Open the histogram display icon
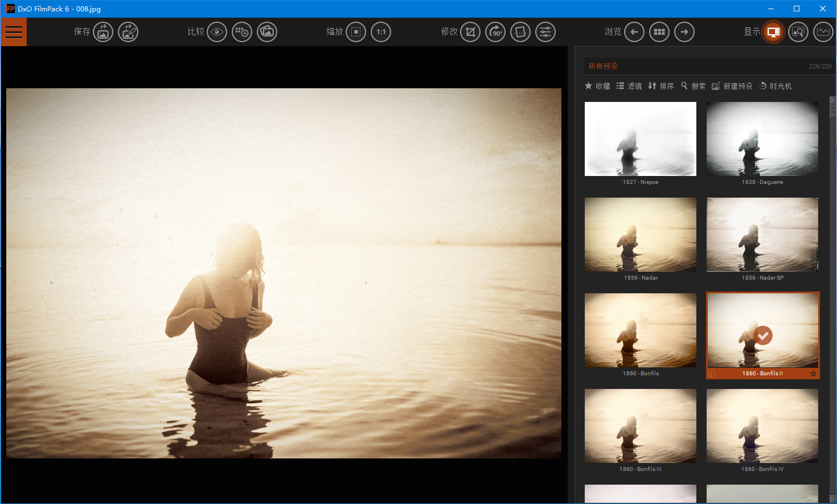Viewport: 837px width, 504px height. click(823, 32)
